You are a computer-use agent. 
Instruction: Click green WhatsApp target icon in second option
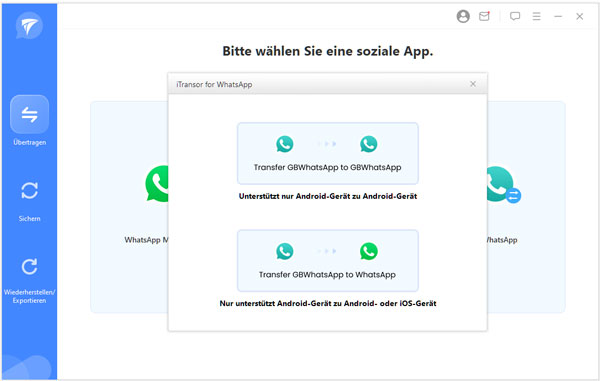coord(369,251)
